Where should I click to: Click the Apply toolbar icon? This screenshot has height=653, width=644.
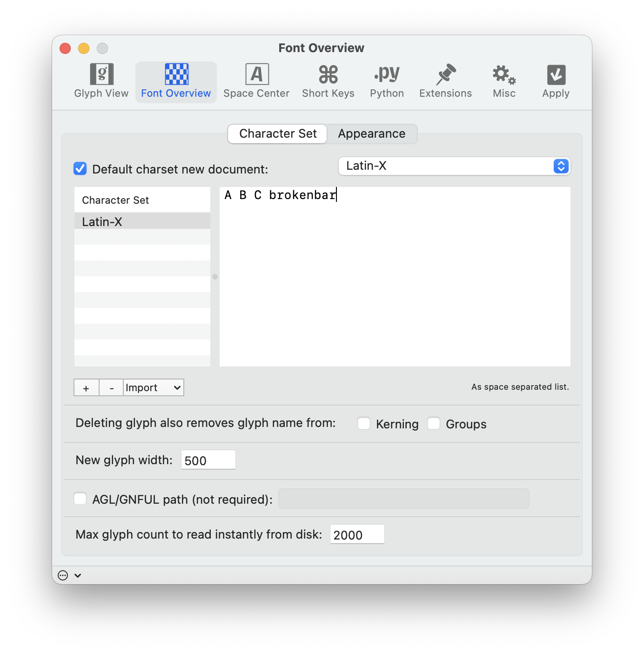tap(556, 81)
